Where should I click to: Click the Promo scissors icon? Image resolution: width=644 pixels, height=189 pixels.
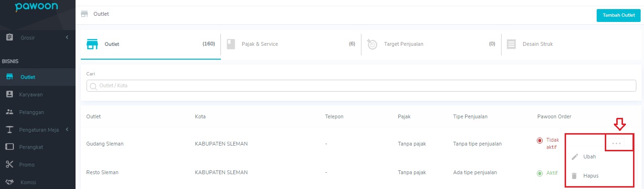[x=9, y=164]
